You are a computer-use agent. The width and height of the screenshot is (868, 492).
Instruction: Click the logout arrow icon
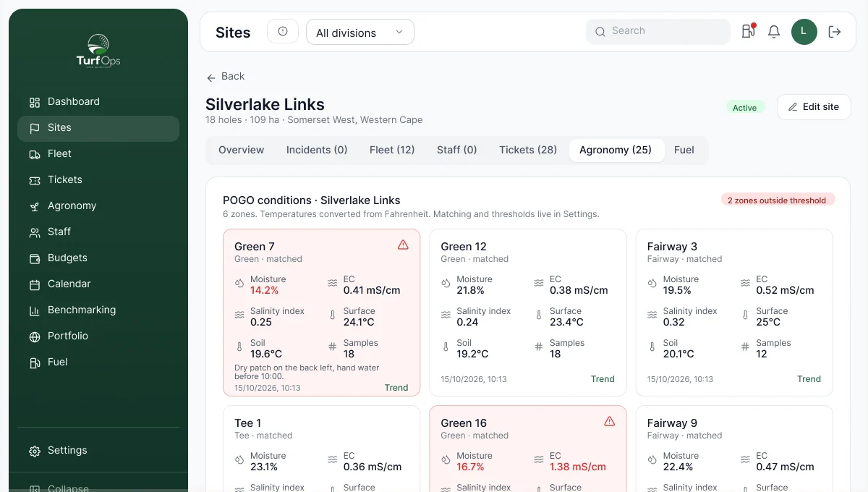[x=835, y=32]
